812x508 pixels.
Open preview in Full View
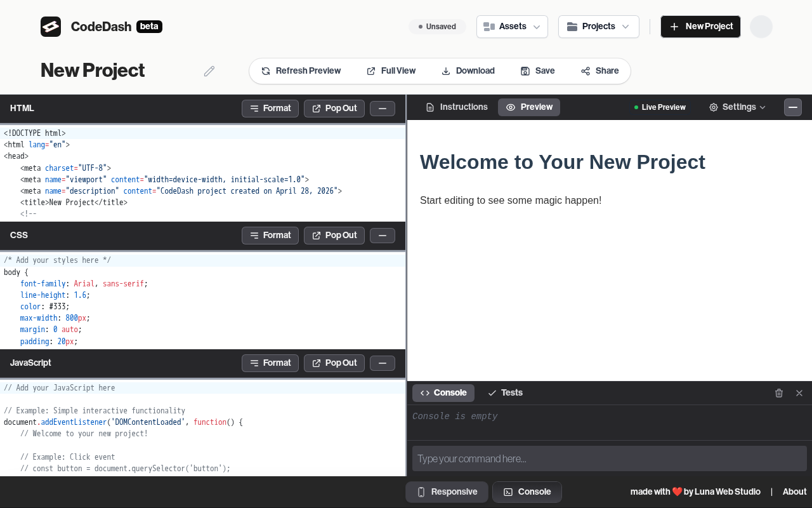[x=391, y=71]
